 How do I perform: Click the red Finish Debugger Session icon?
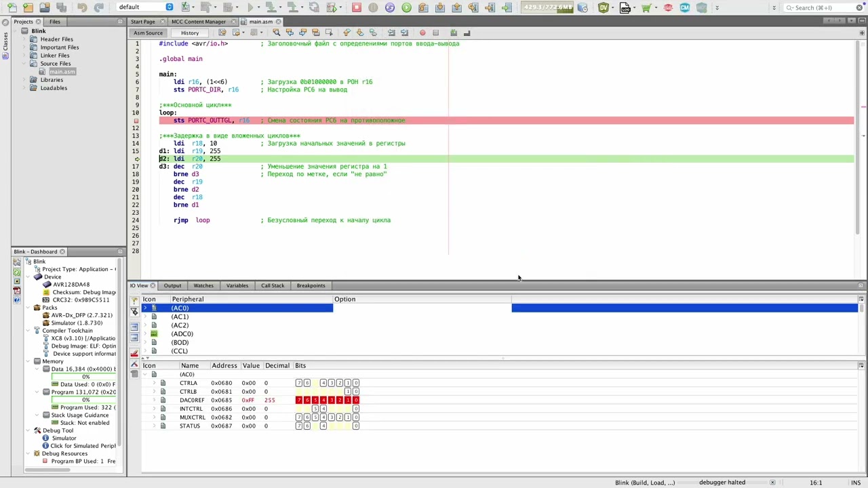point(357,7)
